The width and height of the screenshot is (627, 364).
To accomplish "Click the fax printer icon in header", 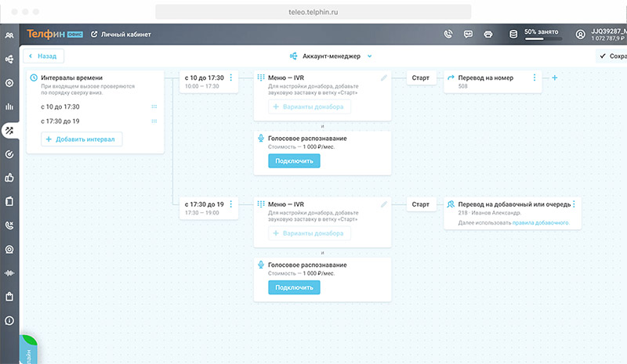I will point(488,34).
